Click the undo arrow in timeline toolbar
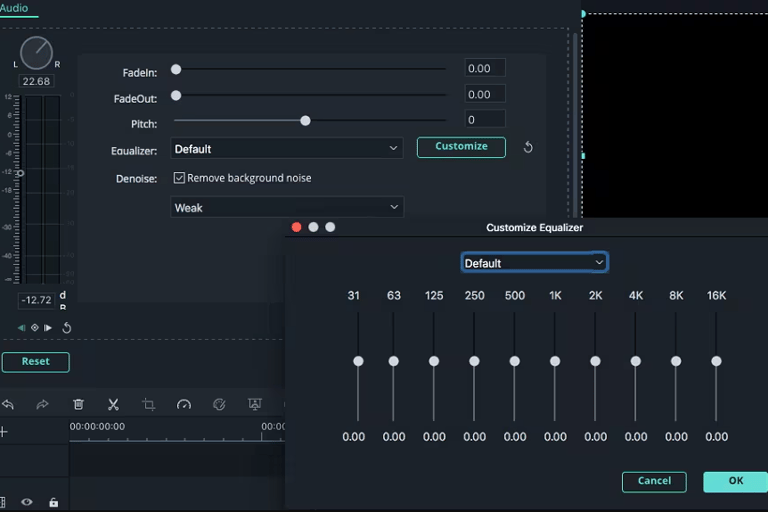The height and width of the screenshot is (512, 768). (x=8, y=405)
